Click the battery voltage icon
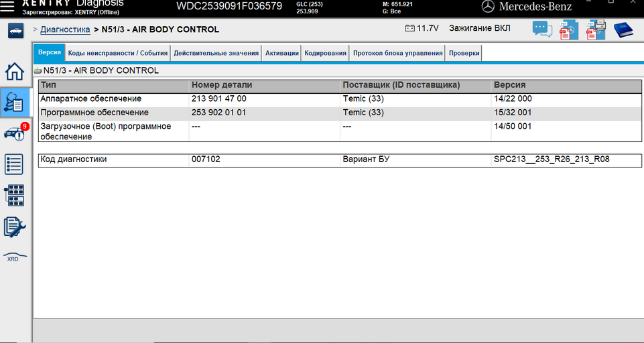Image resolution: width=644 pixels, height=343 pixels. tap(409, 28)
